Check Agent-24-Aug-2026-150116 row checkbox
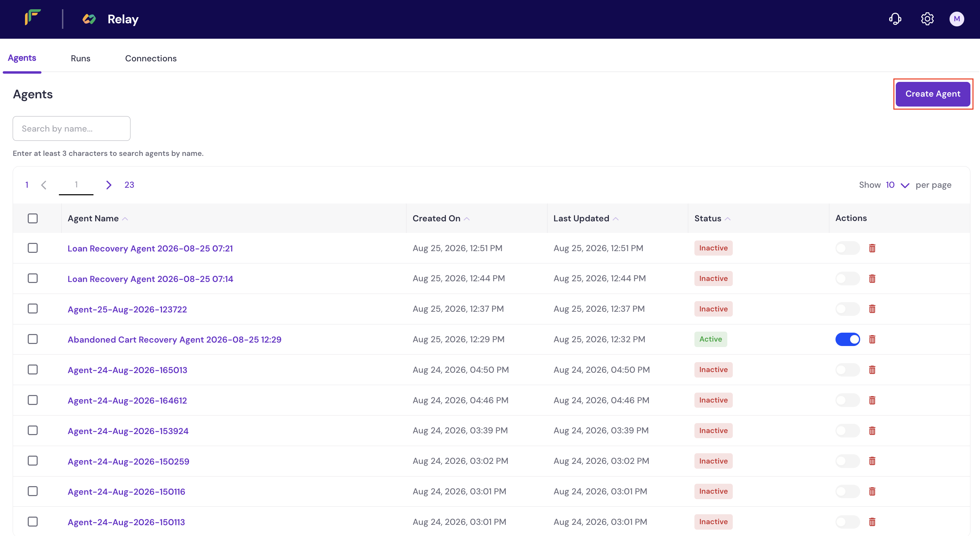Viewport: 980px width, 555px height. (33, 491)
